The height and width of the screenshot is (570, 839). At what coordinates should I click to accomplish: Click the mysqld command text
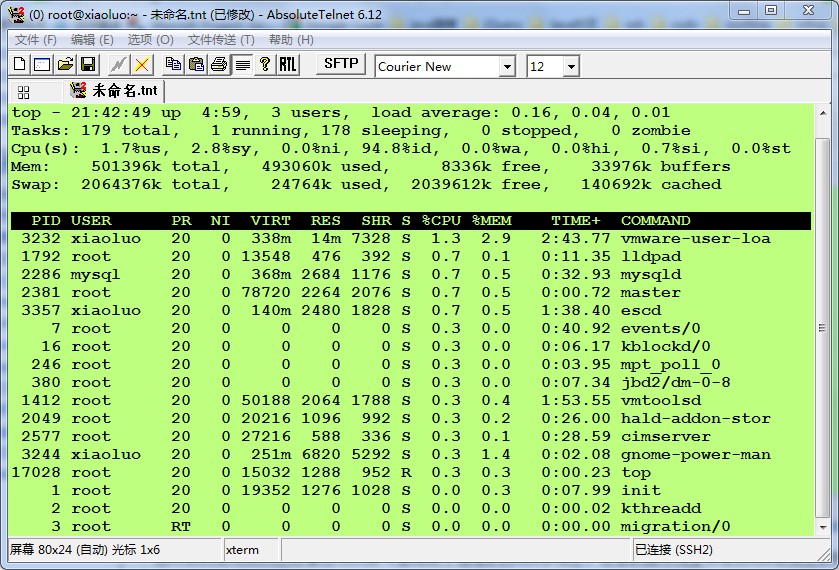pyautogui.click(x=651, y=275)
